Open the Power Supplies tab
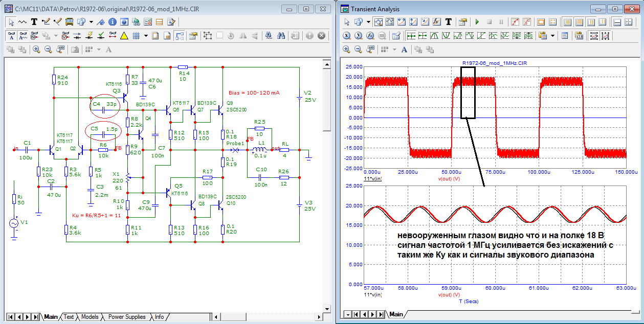 tap(127, 317)
